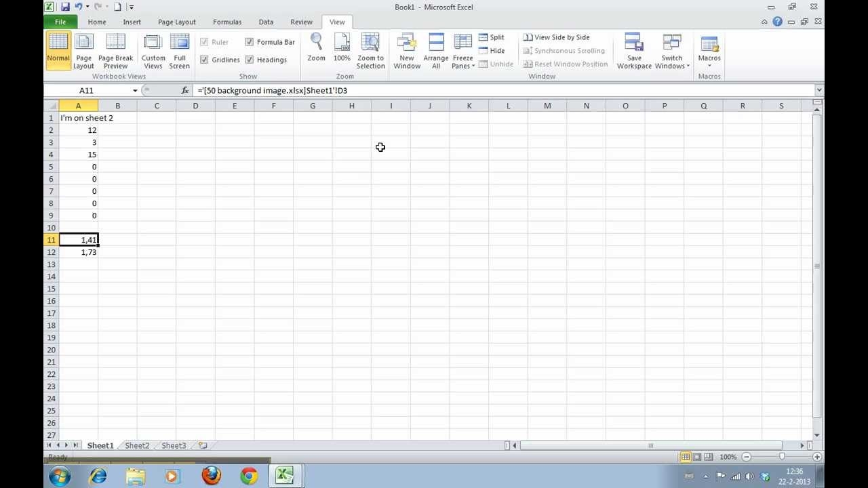Toggle the Formula Bar checkbox
The width and height of the screenshot is (868, 488).
coord(250,42)
